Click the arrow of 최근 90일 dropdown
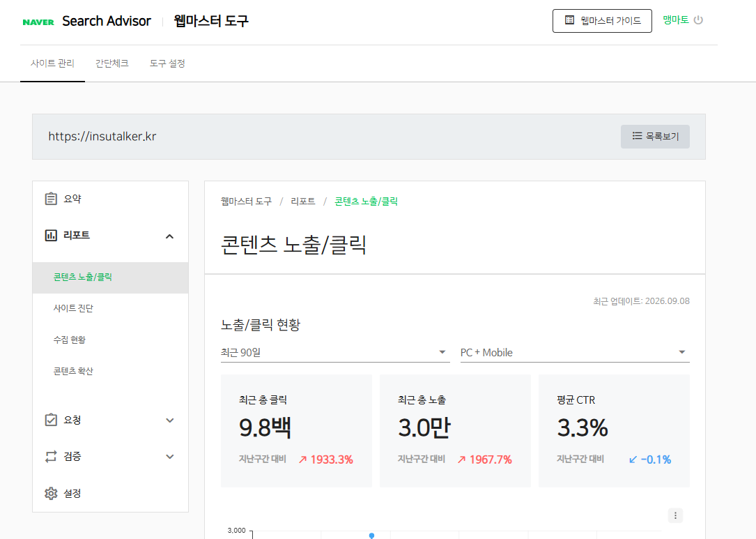The width and height of the screenshot is (756, 539). click(x=442, y=352)
